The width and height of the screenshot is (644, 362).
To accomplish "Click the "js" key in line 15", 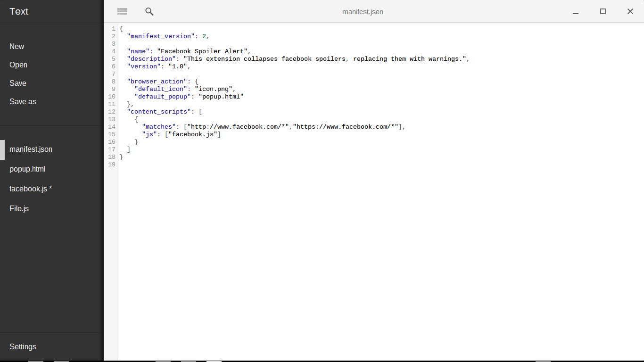I will pyautogui.click(x=149, y=134).
